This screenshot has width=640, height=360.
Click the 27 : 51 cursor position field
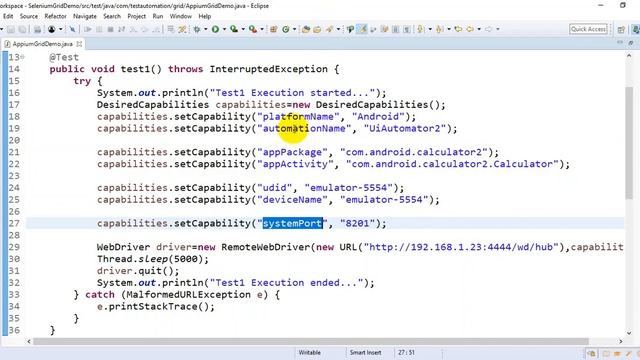pos(406,353)
